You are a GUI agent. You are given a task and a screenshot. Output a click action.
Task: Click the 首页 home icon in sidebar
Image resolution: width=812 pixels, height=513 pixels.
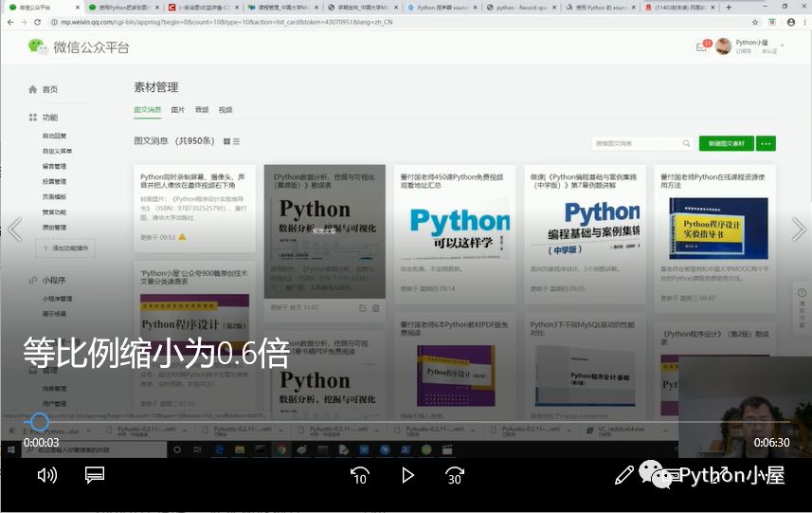click(32, 89)
